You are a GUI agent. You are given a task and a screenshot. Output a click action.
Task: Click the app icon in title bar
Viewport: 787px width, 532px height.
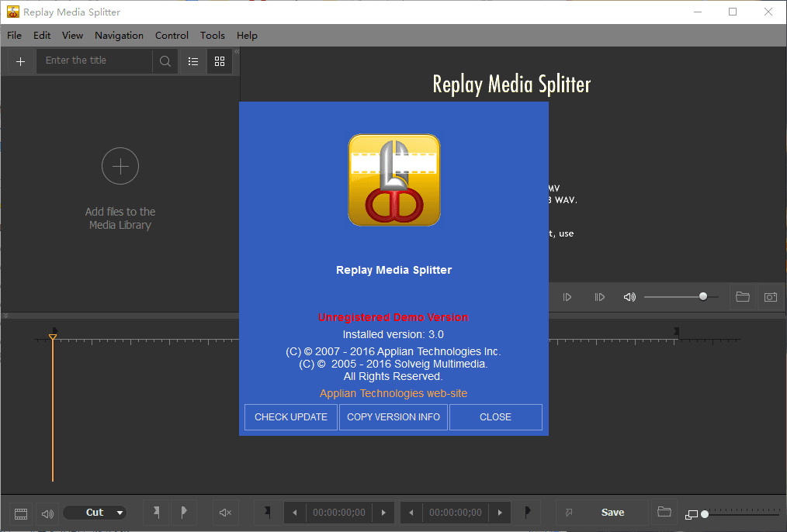pyautogui.click(x=12, y=12)
